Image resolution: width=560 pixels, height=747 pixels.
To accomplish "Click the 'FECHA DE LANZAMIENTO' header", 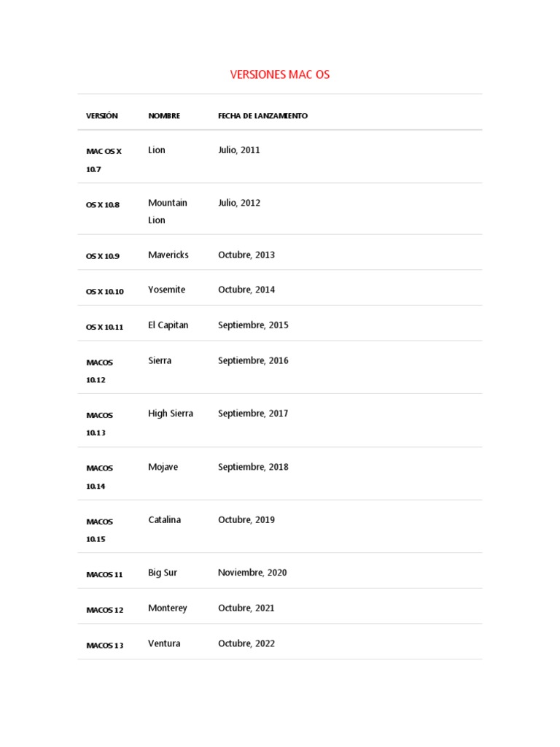I will [x=262, y=116].
